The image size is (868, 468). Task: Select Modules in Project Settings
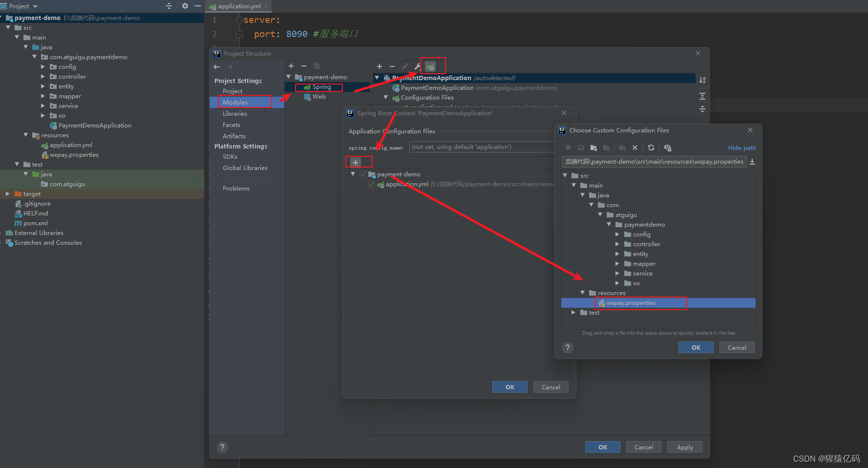(247, 102)
